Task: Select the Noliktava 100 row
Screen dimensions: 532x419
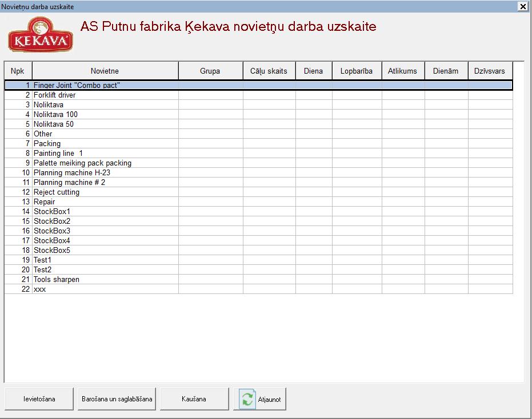Action: point(258,115)
